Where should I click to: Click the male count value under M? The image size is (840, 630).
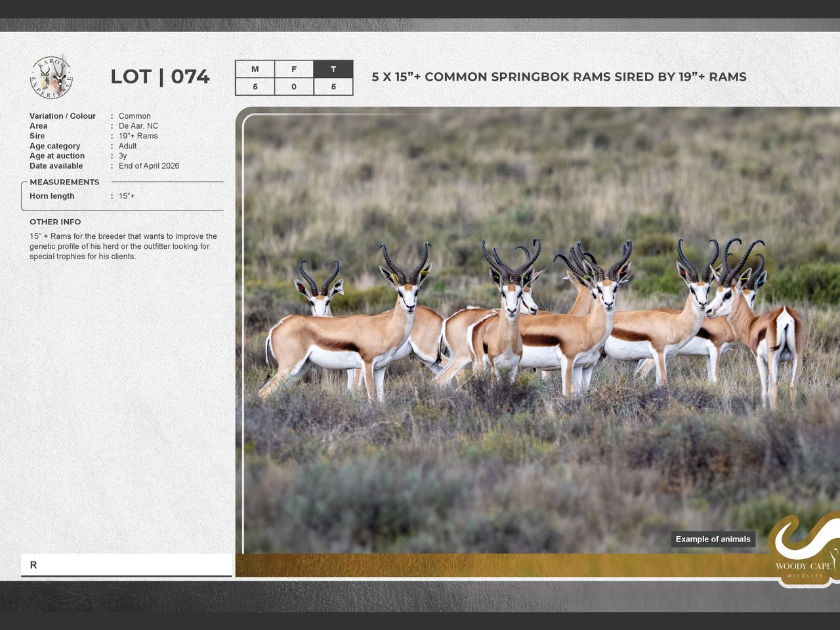(255, 87)
